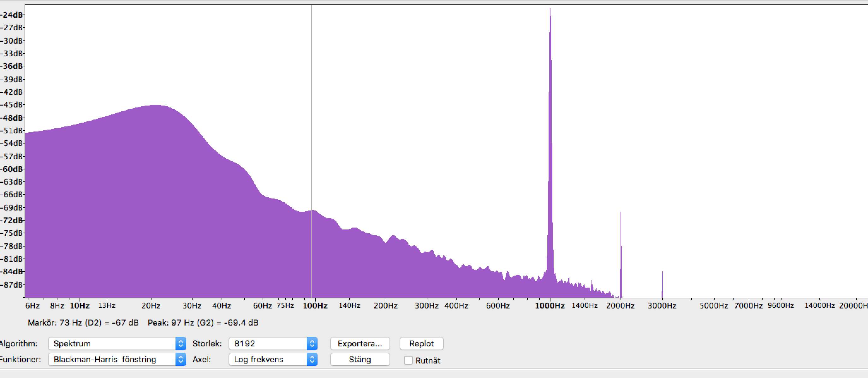
Task: Click the 75Hz frequency axis label
Action: (x=285, y=305)
